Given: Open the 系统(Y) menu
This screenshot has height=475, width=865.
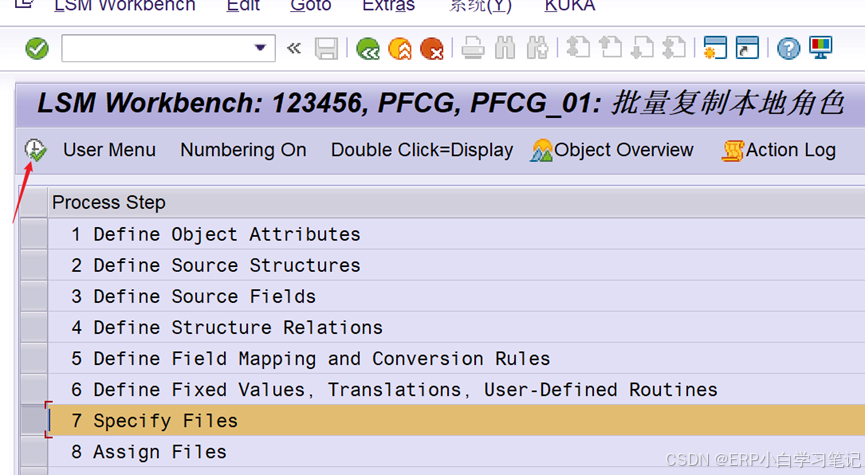Looking at the screenshot, I should [x=480, y=6].
